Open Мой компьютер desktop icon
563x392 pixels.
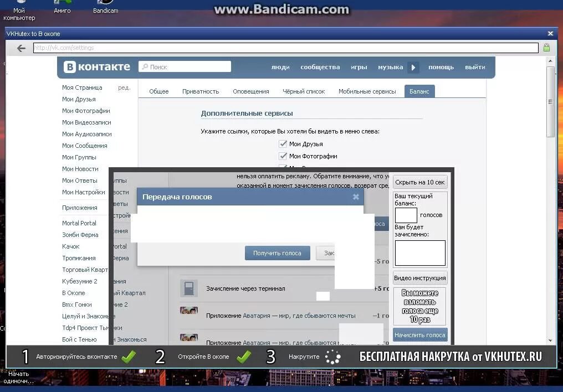point(19,10)
